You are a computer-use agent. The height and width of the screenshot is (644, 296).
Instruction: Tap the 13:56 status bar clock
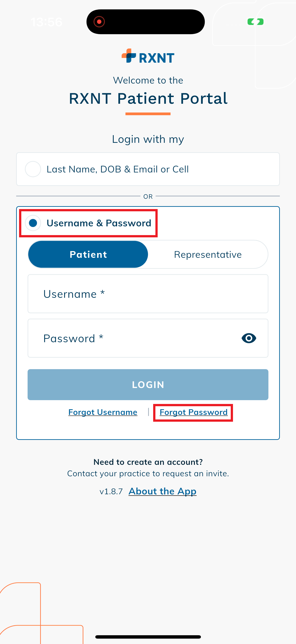tap(46, 22)
